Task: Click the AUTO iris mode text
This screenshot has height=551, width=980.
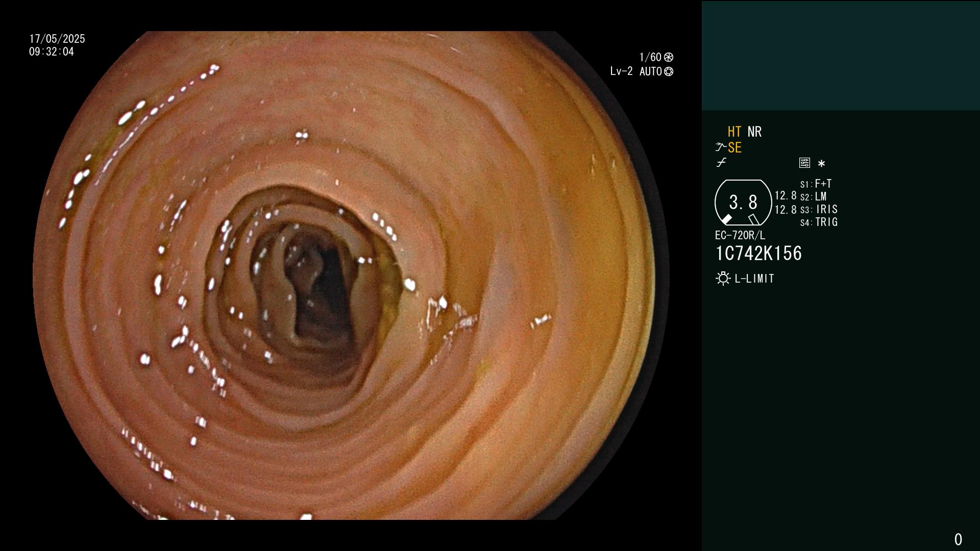Action: pyautogui.click(x=651, y=71)
